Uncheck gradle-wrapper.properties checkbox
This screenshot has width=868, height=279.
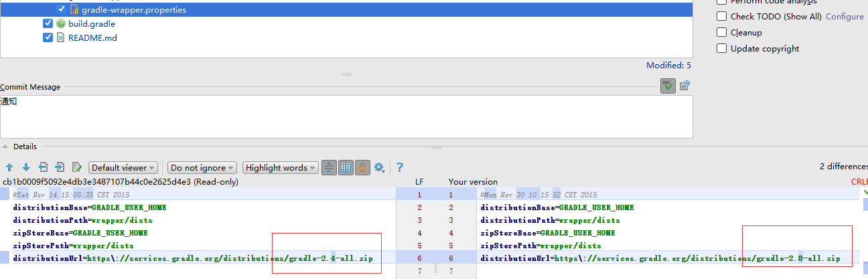point(62,9)
